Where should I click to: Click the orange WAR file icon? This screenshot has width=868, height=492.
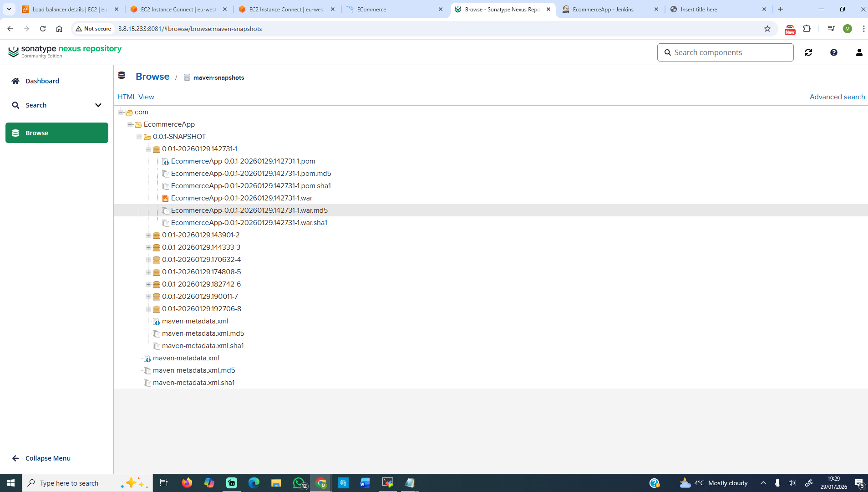166,198
